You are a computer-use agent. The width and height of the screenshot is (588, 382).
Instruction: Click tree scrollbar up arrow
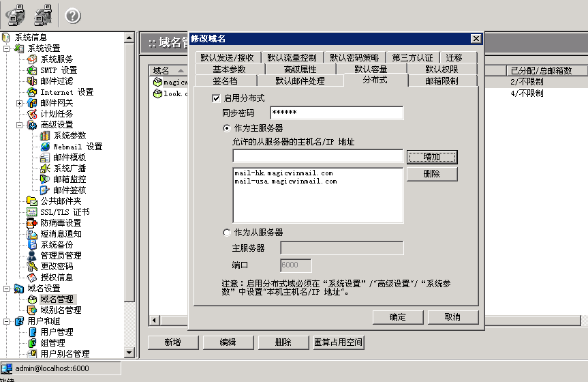coord(129,38)
